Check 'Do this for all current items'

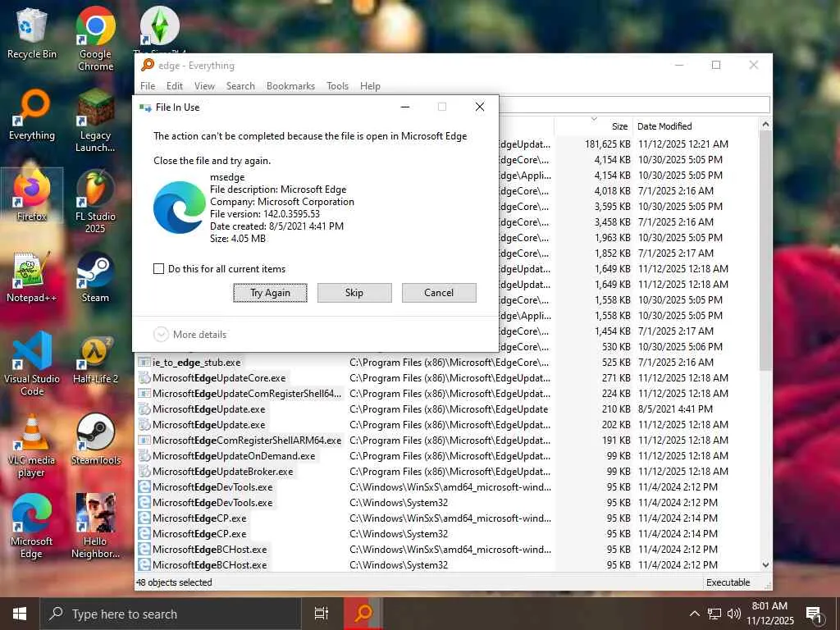coord(158,269)
